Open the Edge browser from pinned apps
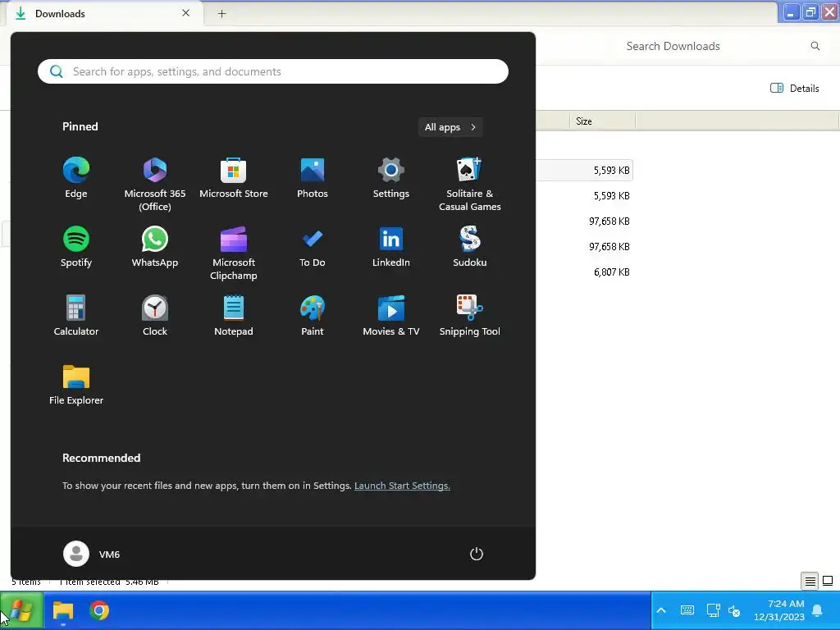The image size is (840, 630). pyautogui.click(x=76, y=178)
